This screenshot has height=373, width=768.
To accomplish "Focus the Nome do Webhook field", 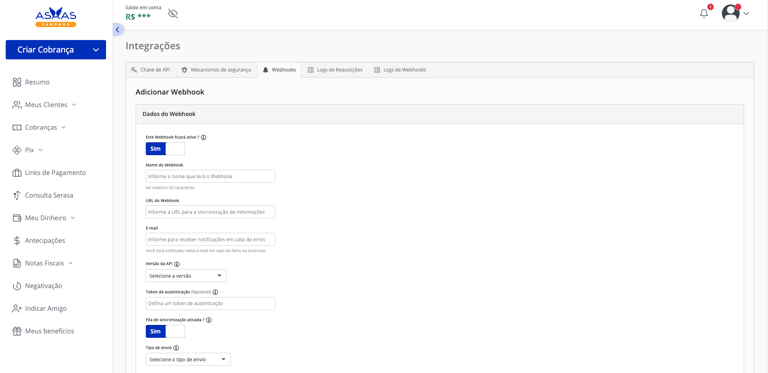I will coord(210,176).
